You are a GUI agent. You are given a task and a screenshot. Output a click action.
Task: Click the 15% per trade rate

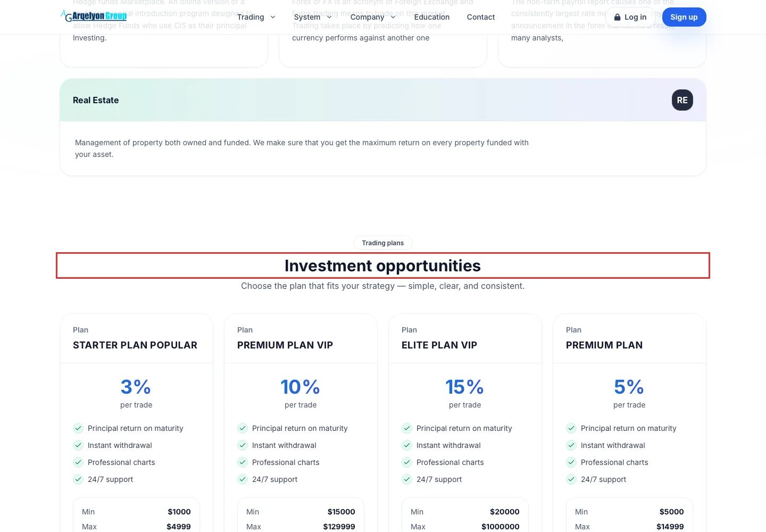[x=465, y=387]
